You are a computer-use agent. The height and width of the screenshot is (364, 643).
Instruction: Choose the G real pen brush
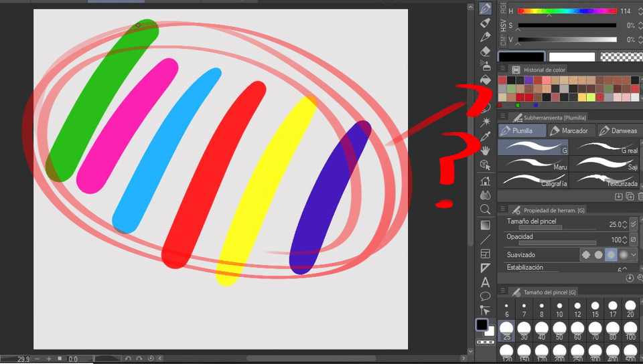coord(605,147)
